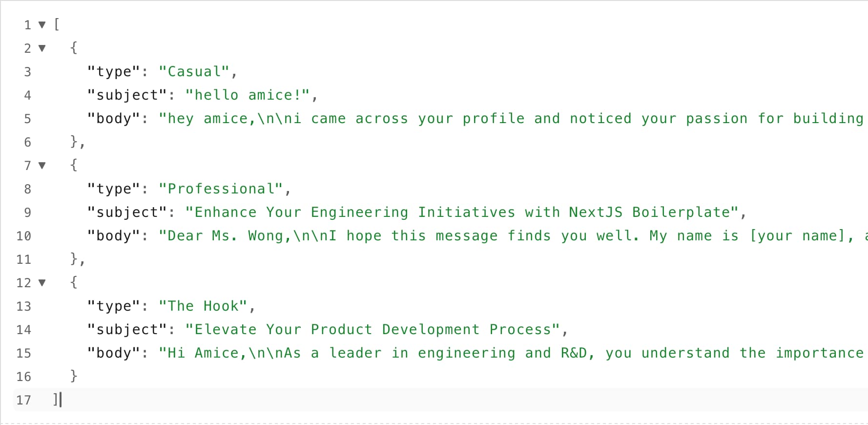The height and width of the screenshot is (425, 868).
Task: Collapse the Casual object fold arrow
Action: coord(42,48)
